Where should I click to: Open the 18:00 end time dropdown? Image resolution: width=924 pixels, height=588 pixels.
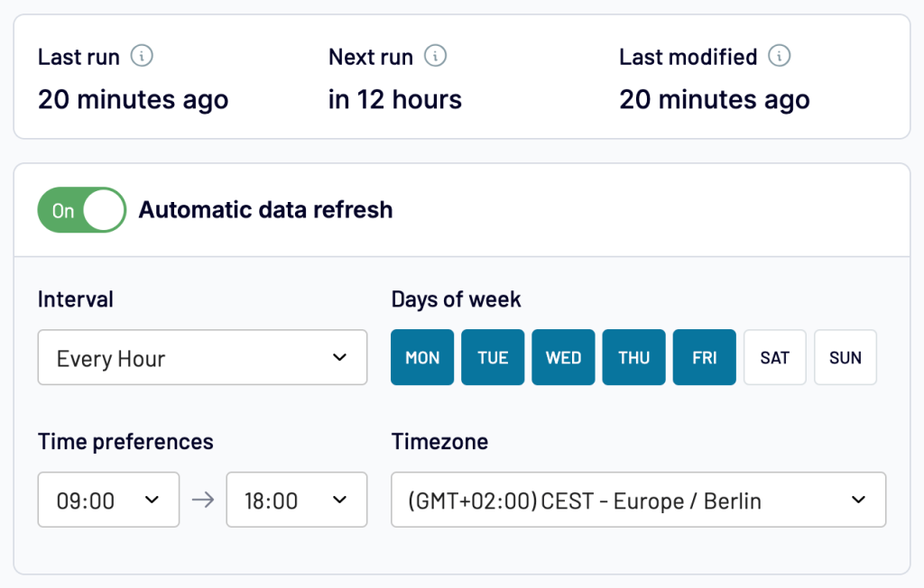[x=296, y=500]
